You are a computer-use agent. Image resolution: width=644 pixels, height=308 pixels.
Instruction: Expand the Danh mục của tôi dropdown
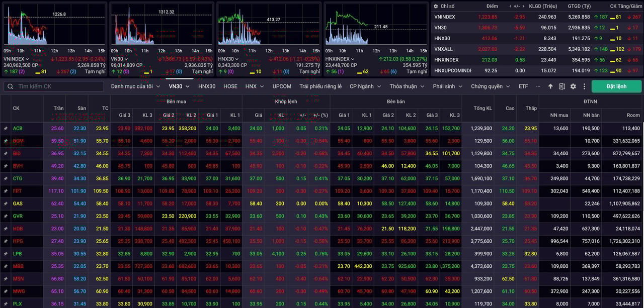(x=135, y=86)
